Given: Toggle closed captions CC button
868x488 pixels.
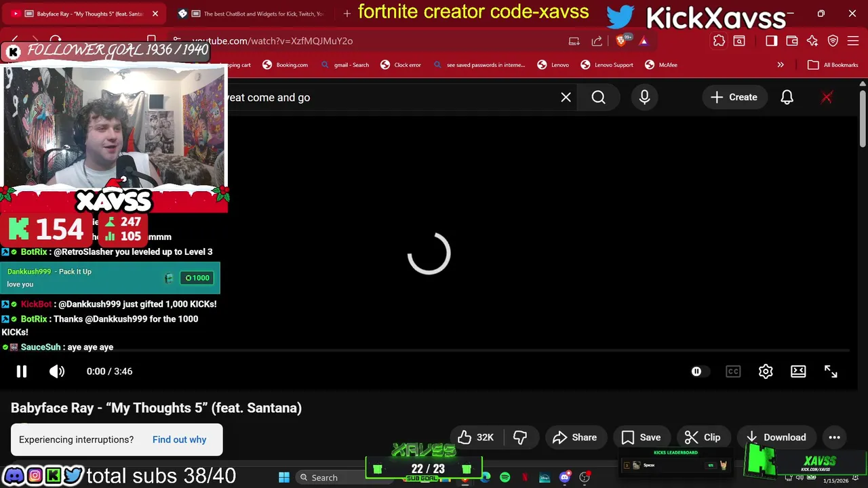Looking at the screenshot, I should [x=733, y=371].
